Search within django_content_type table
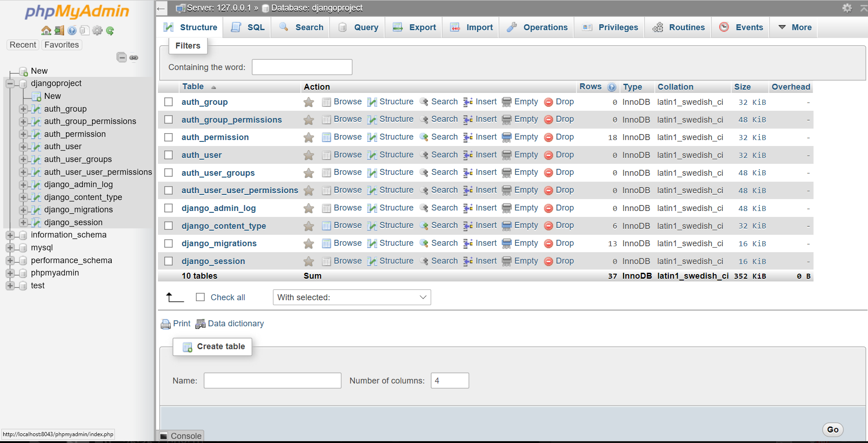Screen dimensions: 868x443 [x=439, y=225]
